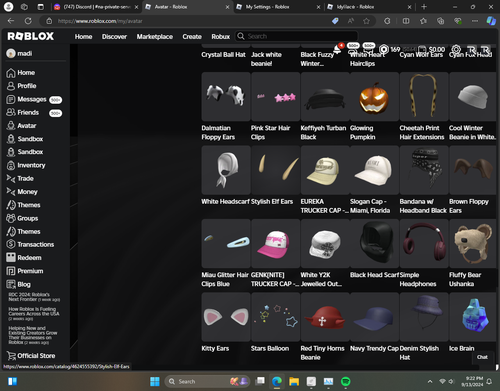Click the Blog icon in sidebar
Image resolution: width=500 pixels, height=391 pixels.
click(x=11, y=284)
